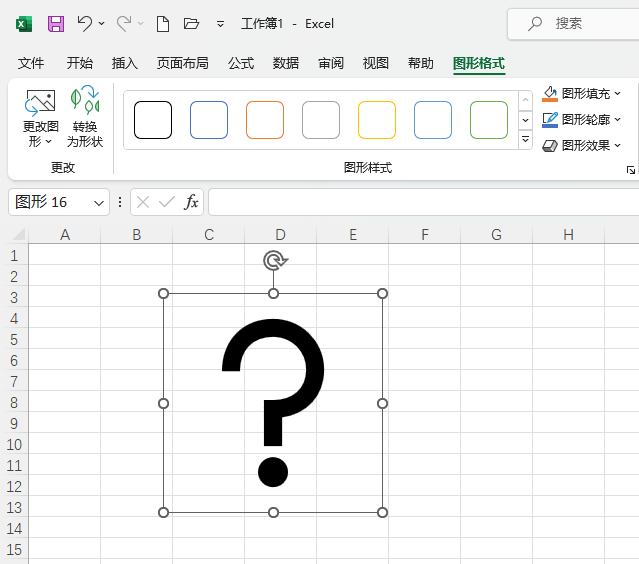Move up one row in the styles gallery
639x564 pixels.
(525, 100)
